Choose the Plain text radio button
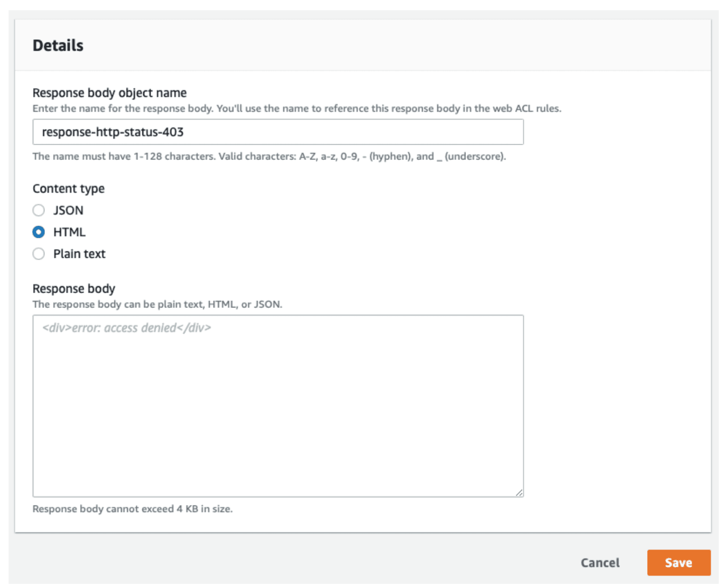This screenshot has height=588, width=719. 39,254
